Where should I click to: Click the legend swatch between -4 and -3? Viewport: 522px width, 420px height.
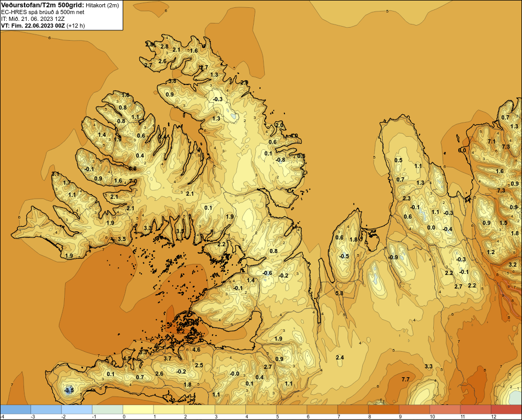tap(15, 410)
